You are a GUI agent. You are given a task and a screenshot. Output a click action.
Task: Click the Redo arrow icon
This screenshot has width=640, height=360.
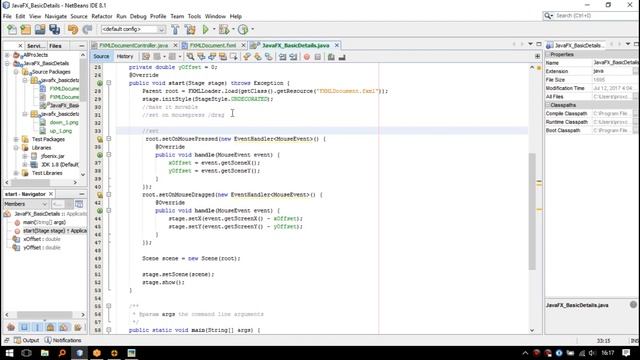point(87,29)
